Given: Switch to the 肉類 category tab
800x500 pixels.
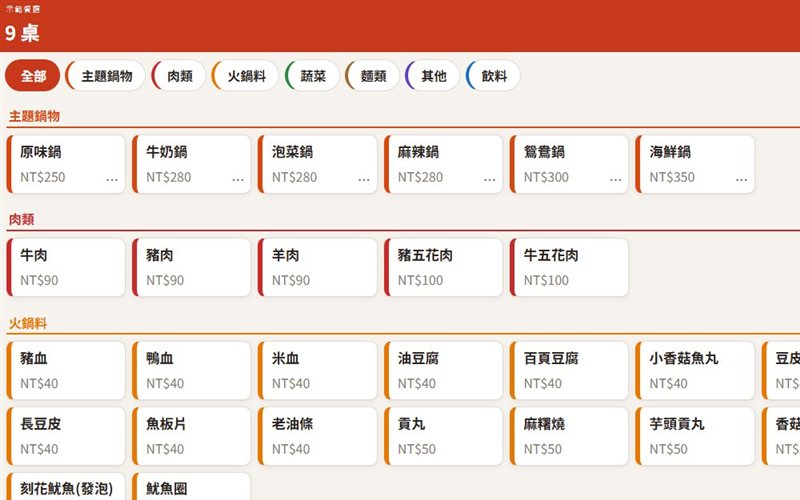Looking at the screenshot, I should pyautogui.click(x=179, y=76).
